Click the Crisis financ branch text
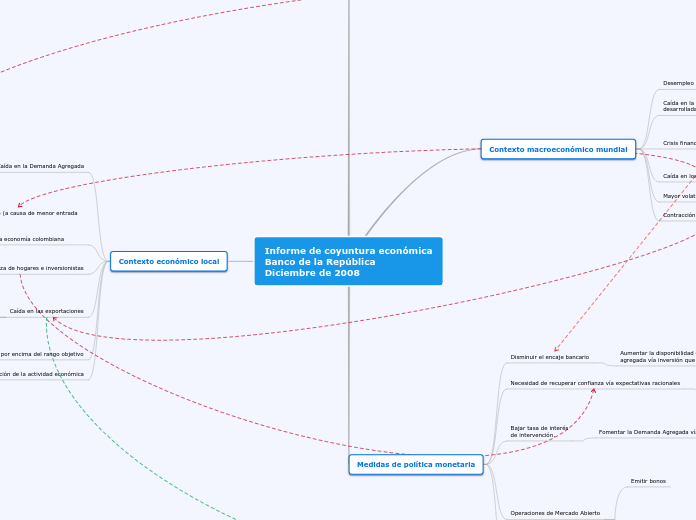This screenshot has height=520, width=696. click(x=679, y=143)
